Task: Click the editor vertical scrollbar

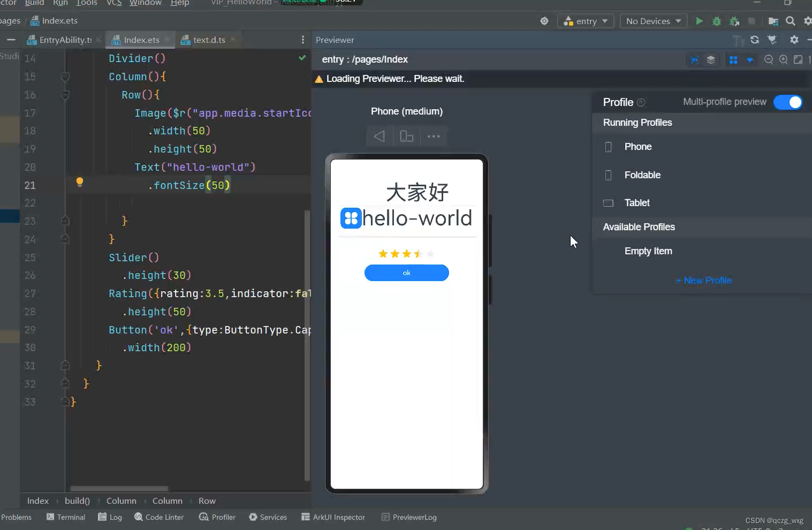Action: [x=307, y=345]
